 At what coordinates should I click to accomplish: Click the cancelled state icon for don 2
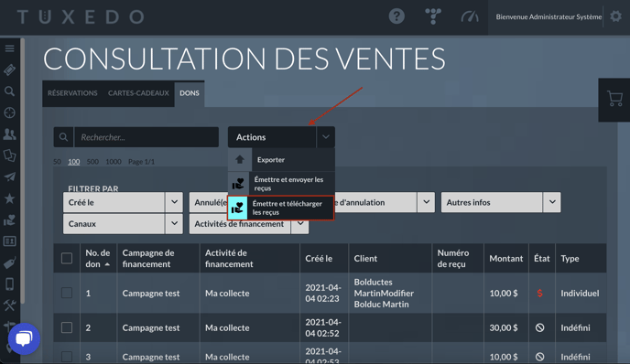click(539, 328)
